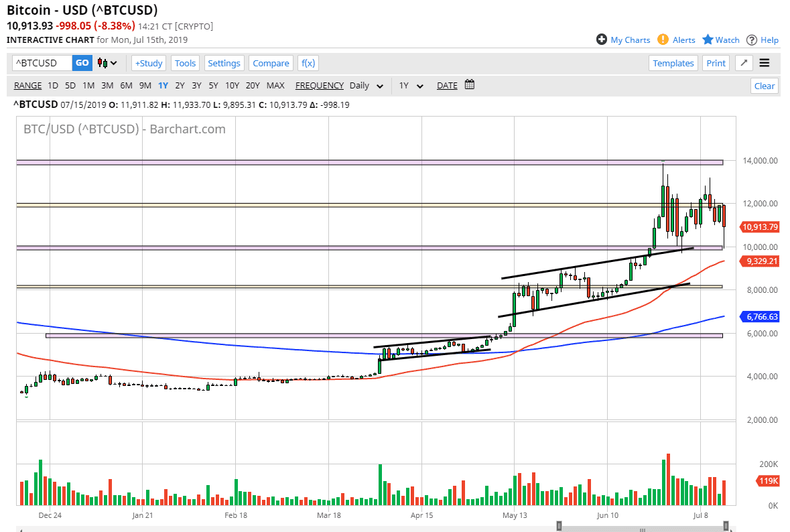This screenshot has width=790, height=532.
Task: Open the Settings menu
Action: (x=224, y=62)
